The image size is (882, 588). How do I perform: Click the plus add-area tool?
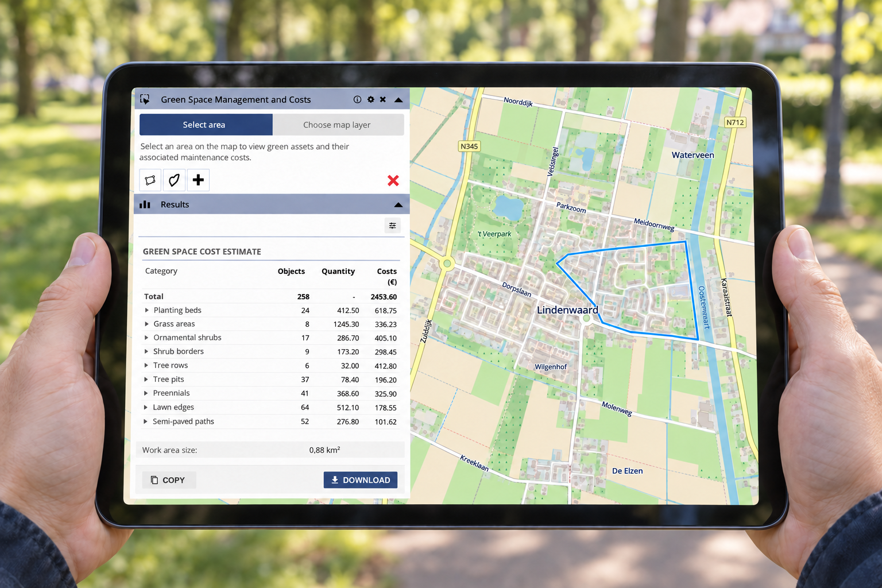pos(198,180)
